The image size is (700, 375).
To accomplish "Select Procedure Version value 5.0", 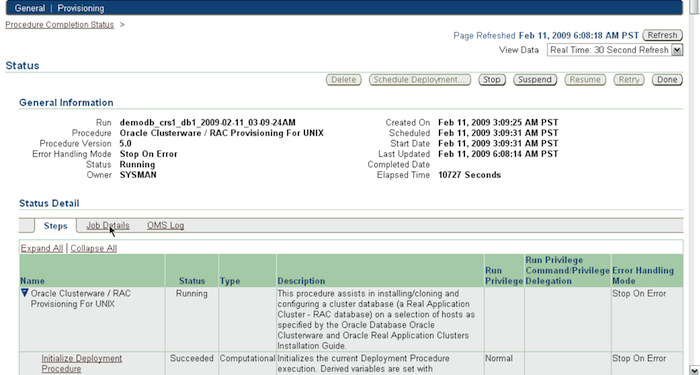I will pos(125,143).
